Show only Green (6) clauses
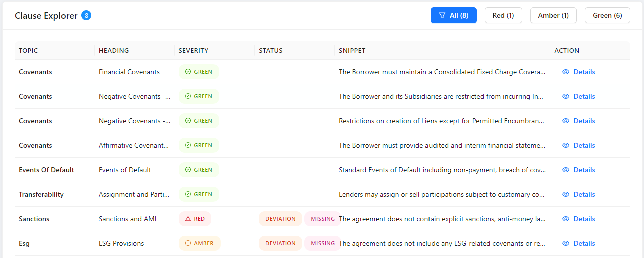The height and width of the screenshot is (258, 644). coord(607,15)
